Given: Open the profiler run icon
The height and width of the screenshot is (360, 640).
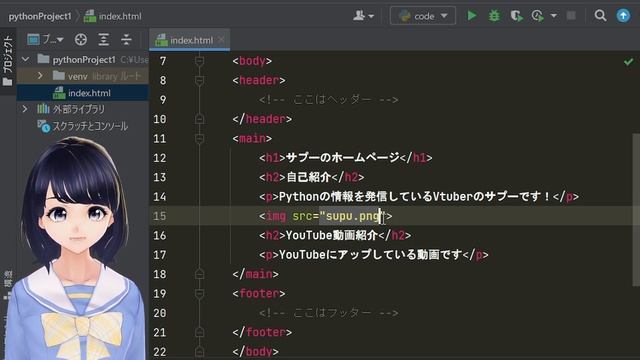Looking at the screenshot, I should 538,16.
